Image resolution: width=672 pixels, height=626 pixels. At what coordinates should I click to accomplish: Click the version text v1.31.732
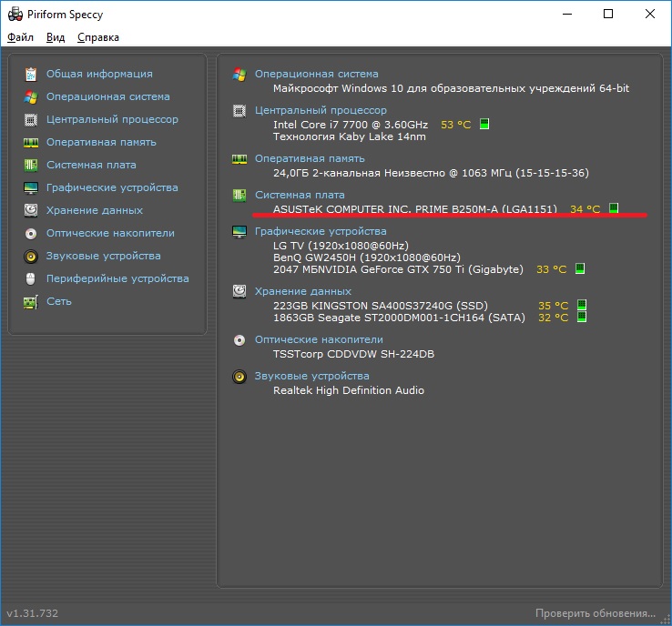coord(33,613)
